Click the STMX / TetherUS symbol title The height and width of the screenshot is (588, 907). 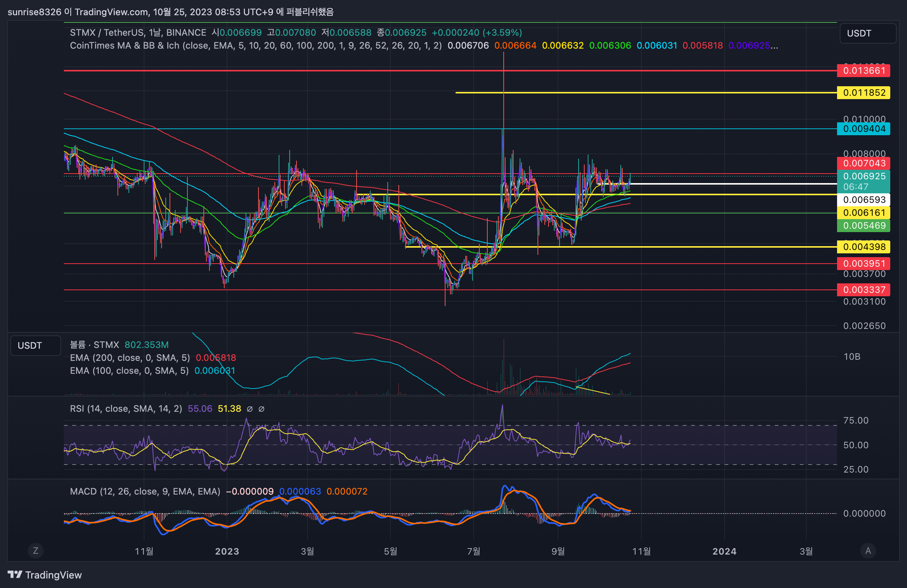(x=138, y=32)
